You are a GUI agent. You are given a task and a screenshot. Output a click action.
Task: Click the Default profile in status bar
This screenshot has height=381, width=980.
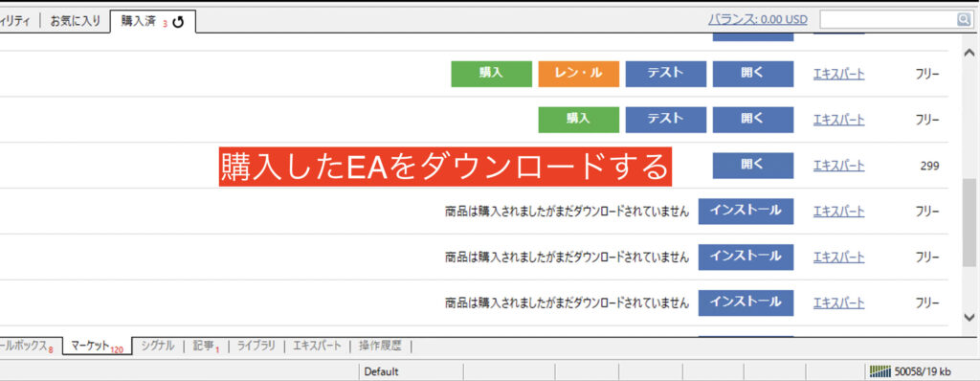(381, 371)
